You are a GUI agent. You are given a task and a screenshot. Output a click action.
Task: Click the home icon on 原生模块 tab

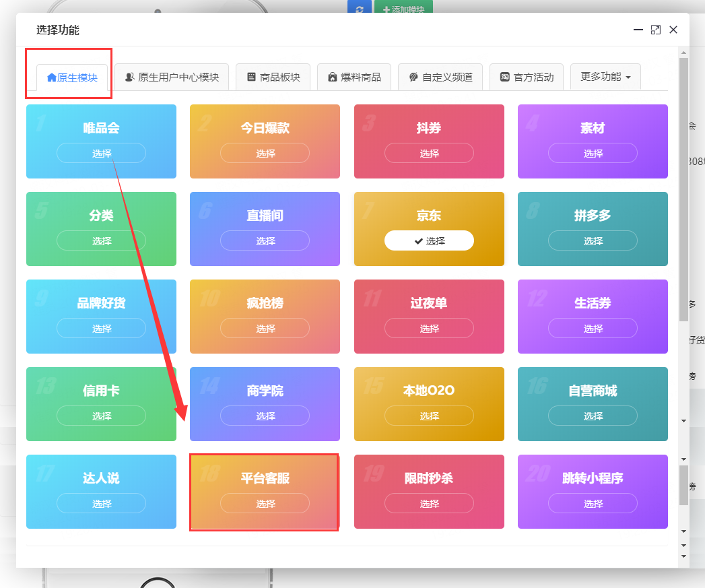point(52,77)
